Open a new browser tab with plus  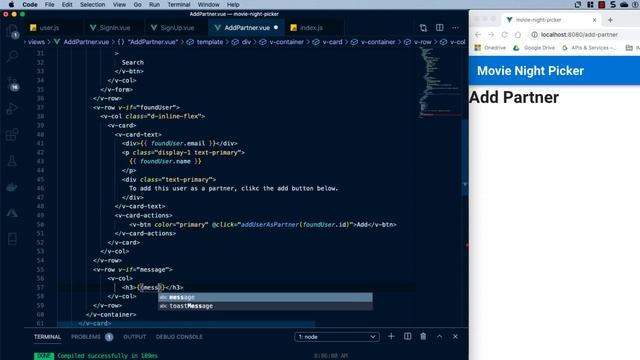[x=610, y=20]
